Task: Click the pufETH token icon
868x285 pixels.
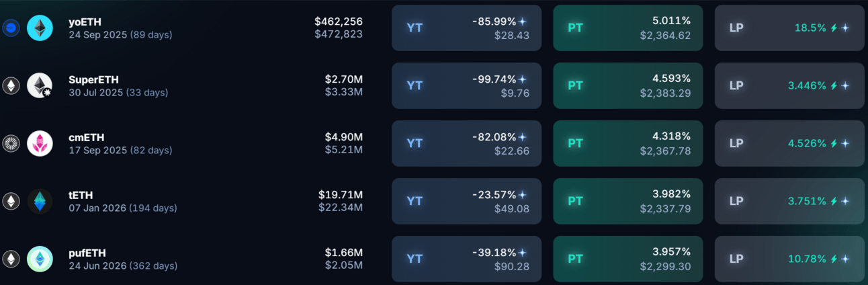Action: coord(40,259)
